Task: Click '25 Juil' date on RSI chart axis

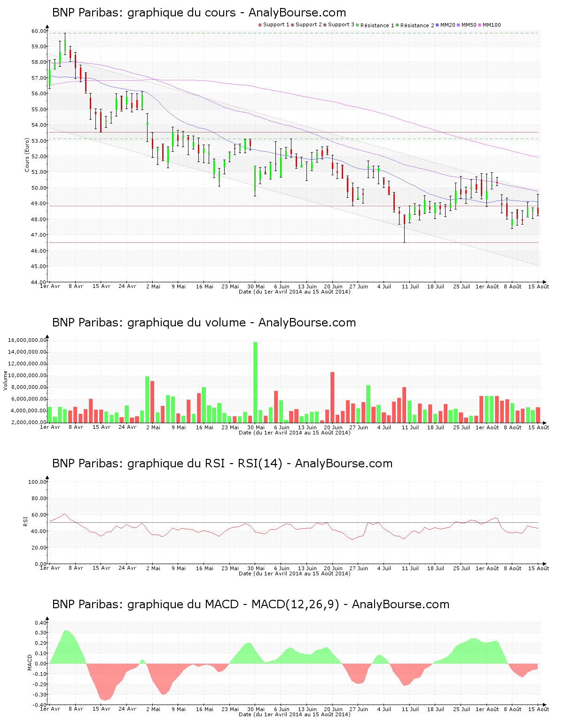Action: point(462,568)
